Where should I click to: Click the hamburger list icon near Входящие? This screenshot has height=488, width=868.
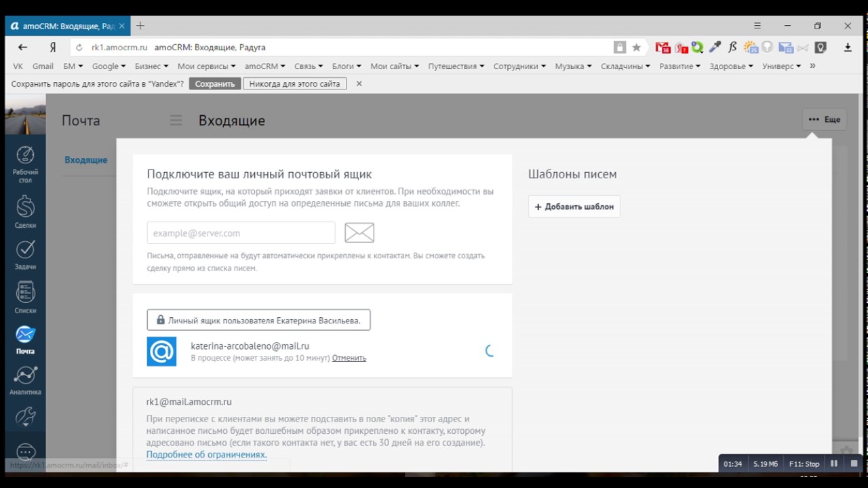176,121
